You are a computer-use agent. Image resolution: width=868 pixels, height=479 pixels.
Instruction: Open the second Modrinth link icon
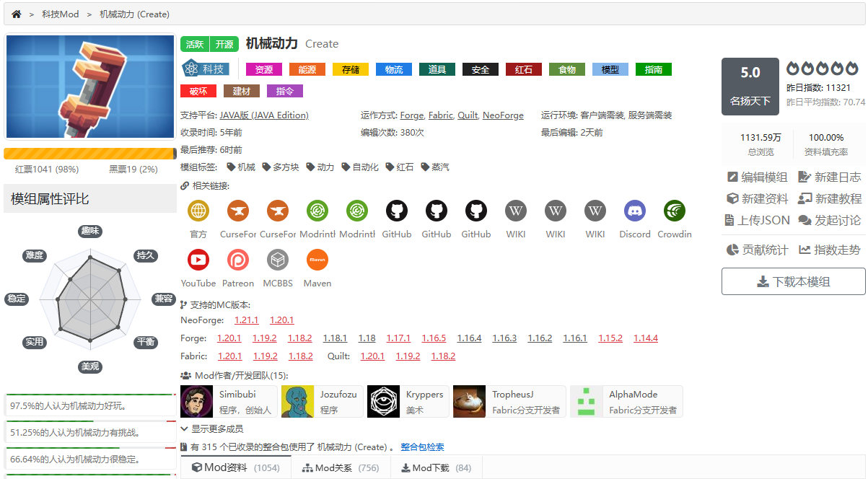tap(357, 211)
